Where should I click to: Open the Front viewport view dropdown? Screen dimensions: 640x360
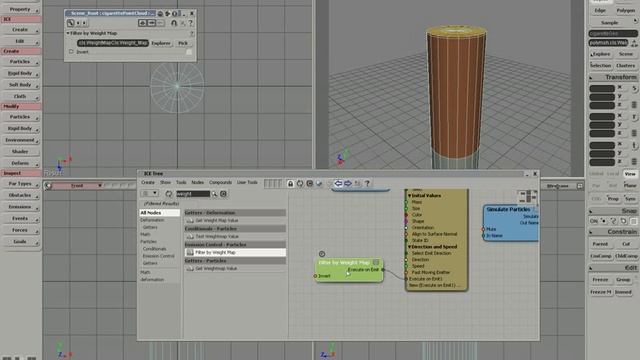tap(100, 186)
